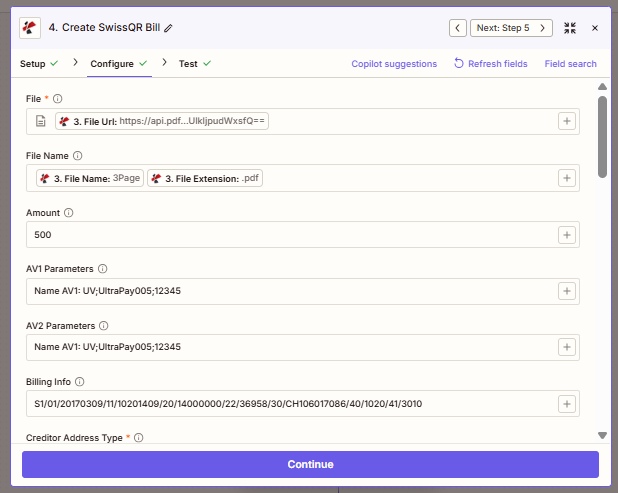Viewport: 618px width, 493px height.
Task: Click the scroll down arrow on scrollbar
Action: [602, 435]
